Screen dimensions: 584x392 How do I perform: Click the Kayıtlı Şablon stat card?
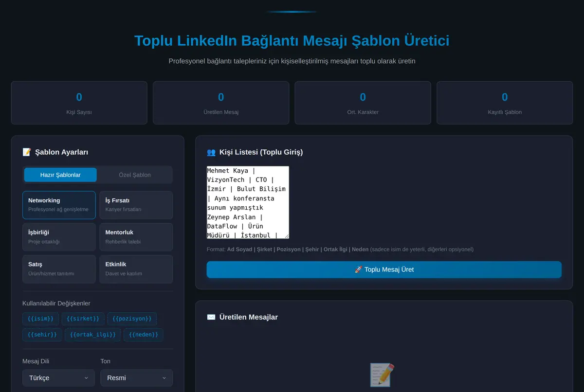[505, 103]
